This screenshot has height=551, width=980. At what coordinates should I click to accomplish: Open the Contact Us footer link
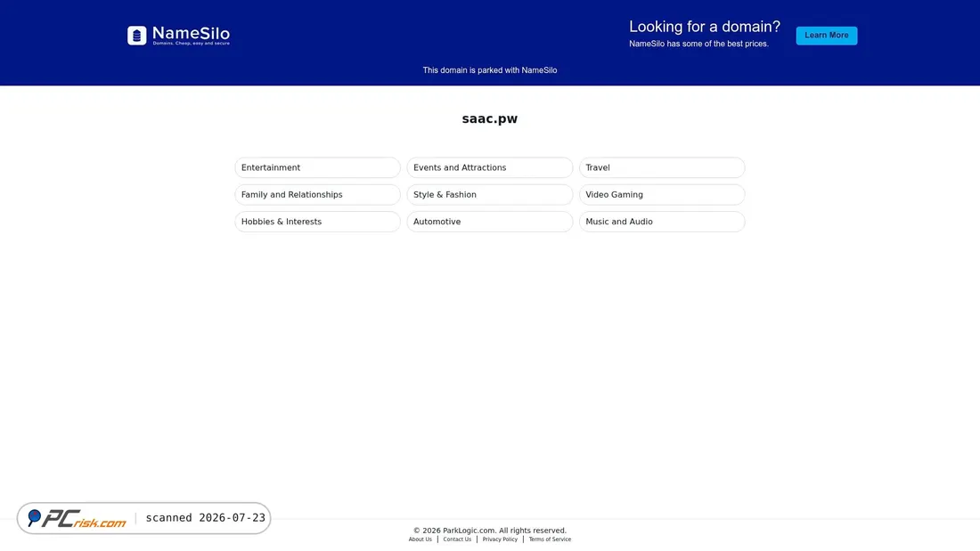[x=457, y=539]
